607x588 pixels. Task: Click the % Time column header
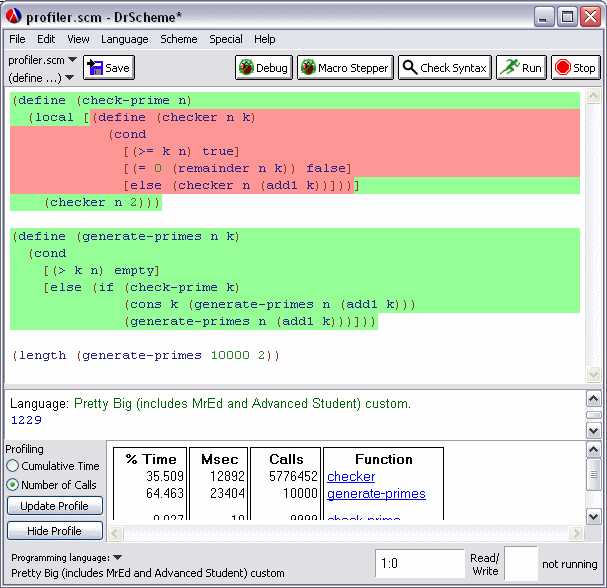(x=151, y=459)
